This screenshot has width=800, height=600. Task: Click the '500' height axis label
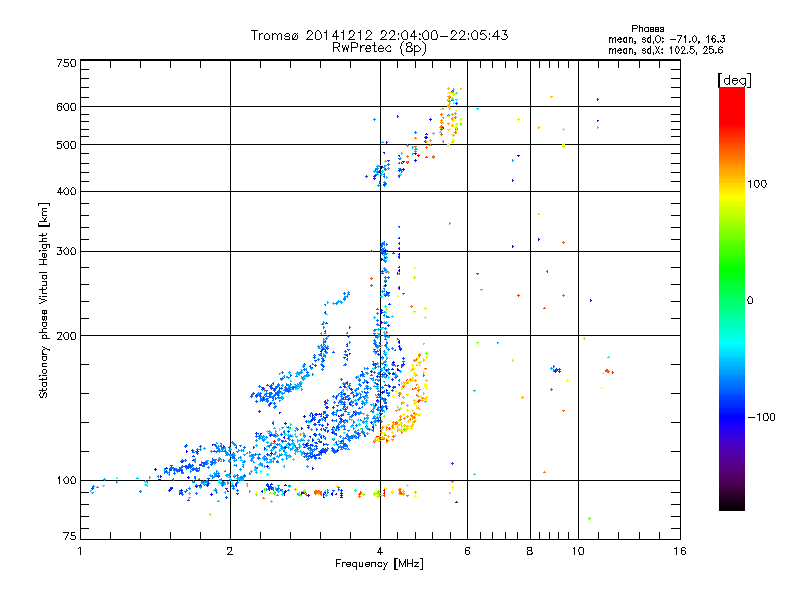point(66,145)
